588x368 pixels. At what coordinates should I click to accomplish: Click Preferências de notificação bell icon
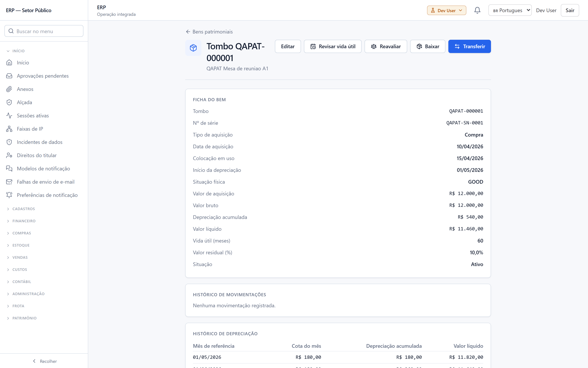pyautogui.click(x=9, y=195)
